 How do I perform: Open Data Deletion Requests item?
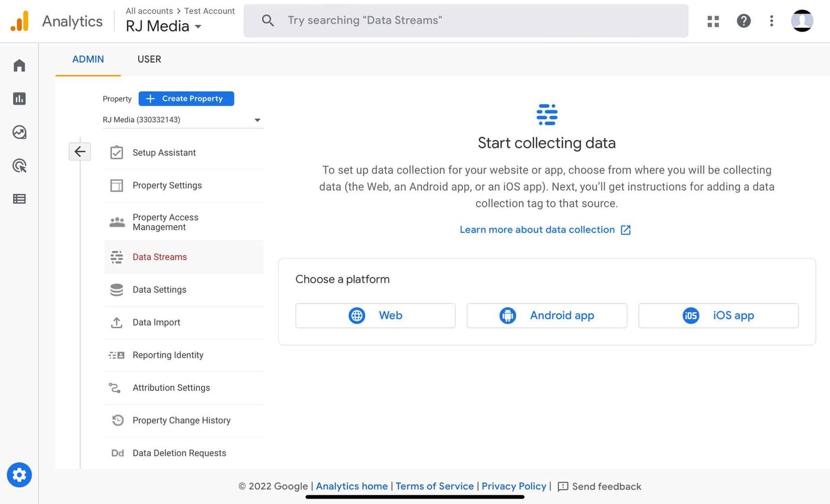pos(184,453)
